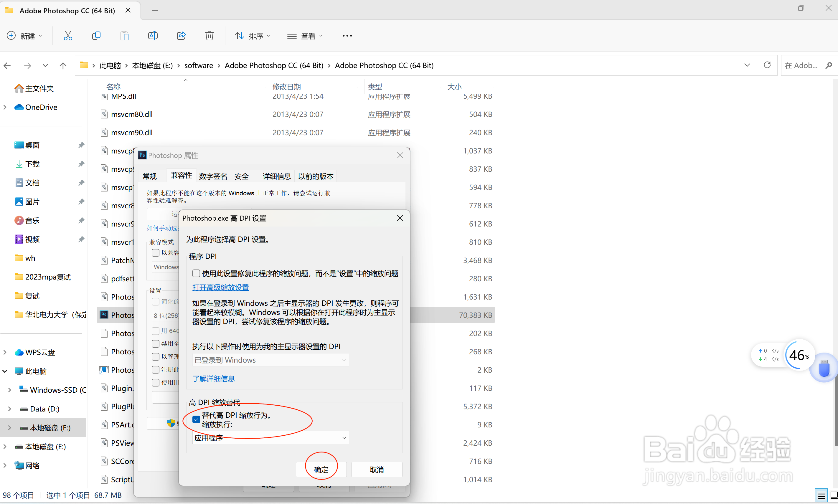Click the Paste clipboard icon
The width and height of the screenshot is (838, 504).
(x=124, y=36)
